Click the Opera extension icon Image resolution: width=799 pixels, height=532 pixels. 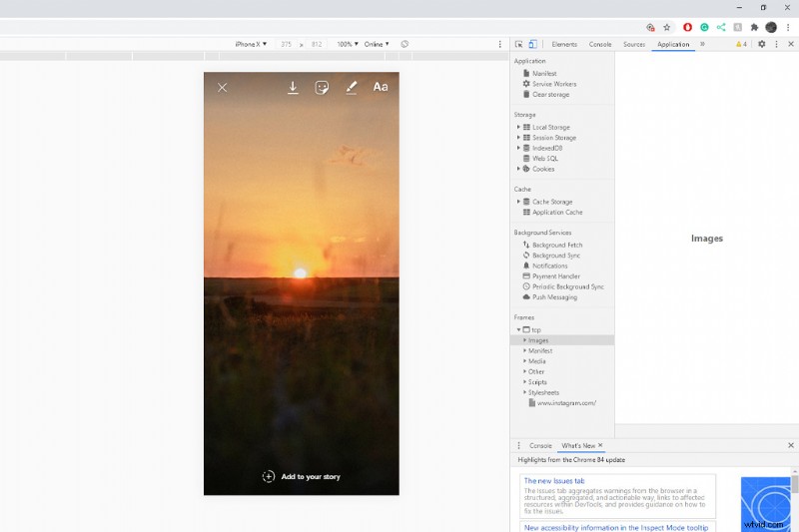[687, 28]
